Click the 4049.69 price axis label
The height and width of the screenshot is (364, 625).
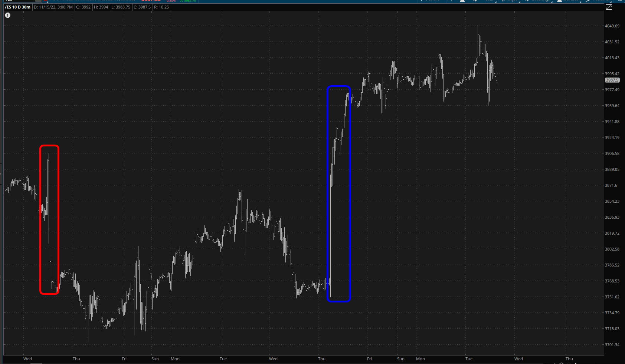tap(612, 26)
